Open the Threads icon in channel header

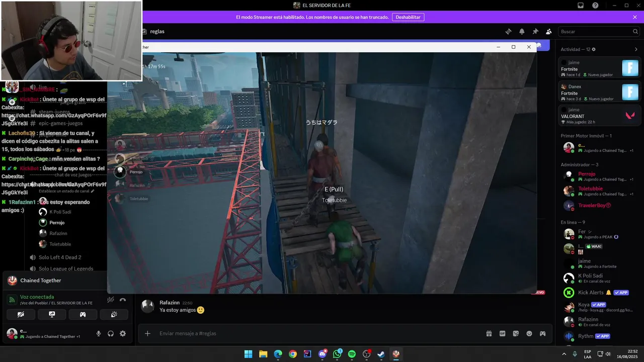point(508,31)
